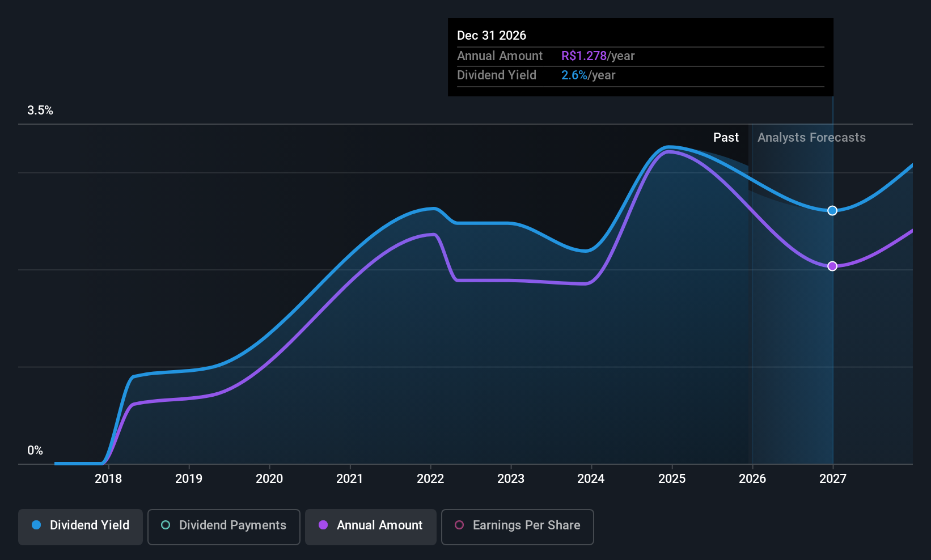Click the R$1.278/year annual amount value
Image resolution: width=931 pixels, height=560 pixels.
598,56
